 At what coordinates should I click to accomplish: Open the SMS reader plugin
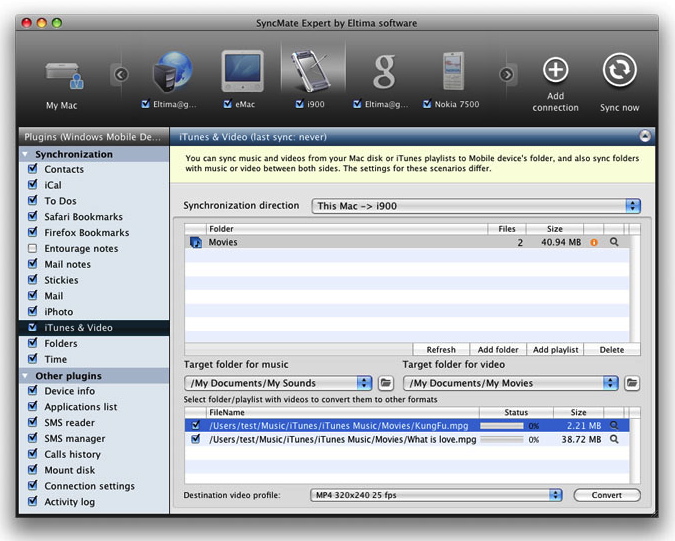click(69, 423)
